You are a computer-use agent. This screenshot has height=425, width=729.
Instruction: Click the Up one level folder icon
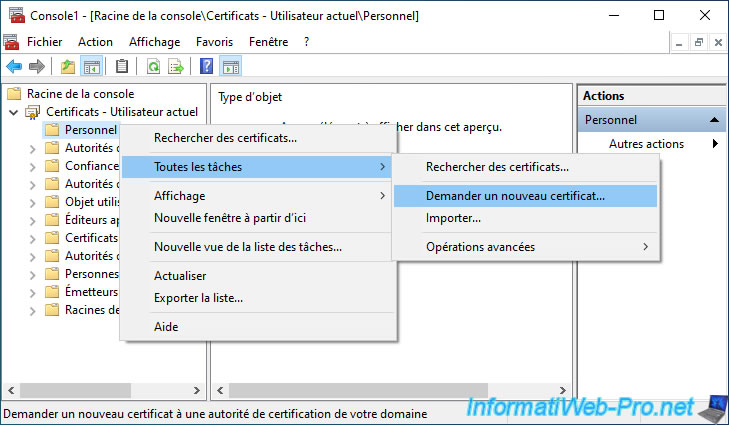point(68,67)
